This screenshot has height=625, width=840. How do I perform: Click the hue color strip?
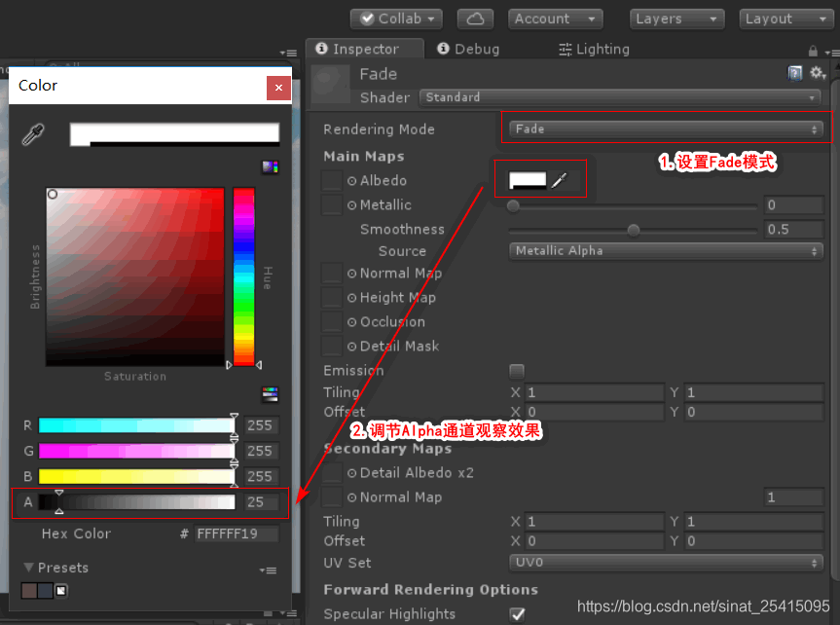point(243,277)
